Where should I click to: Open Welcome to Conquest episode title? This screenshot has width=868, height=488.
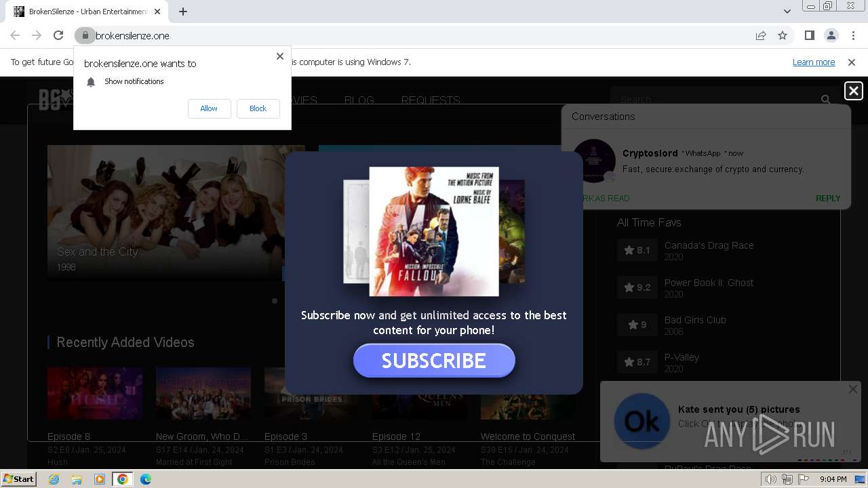click(x=528, y=436)
